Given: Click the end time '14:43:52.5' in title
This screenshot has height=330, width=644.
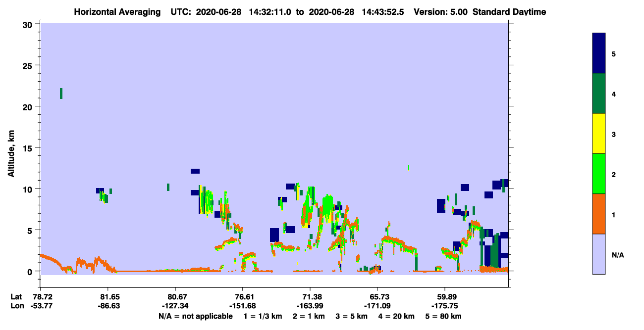Looking at the screenshot, I should 383,12.
